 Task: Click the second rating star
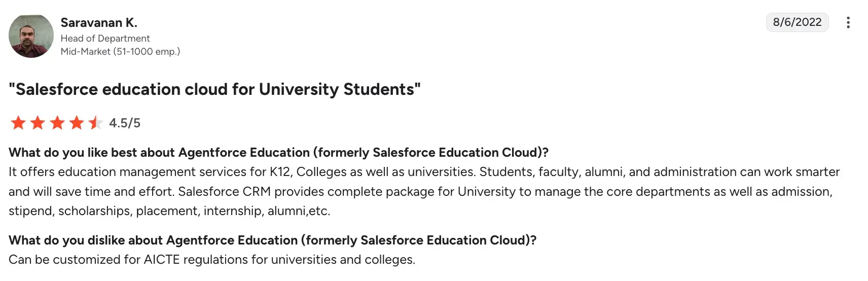click(x=38, y=123)
